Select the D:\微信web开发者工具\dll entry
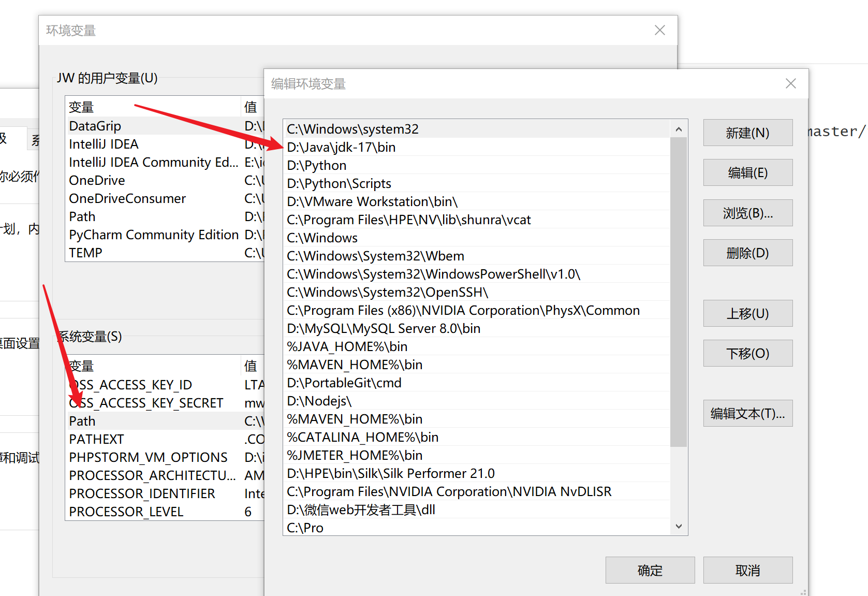The image size is (868, 596). [477, 510]
